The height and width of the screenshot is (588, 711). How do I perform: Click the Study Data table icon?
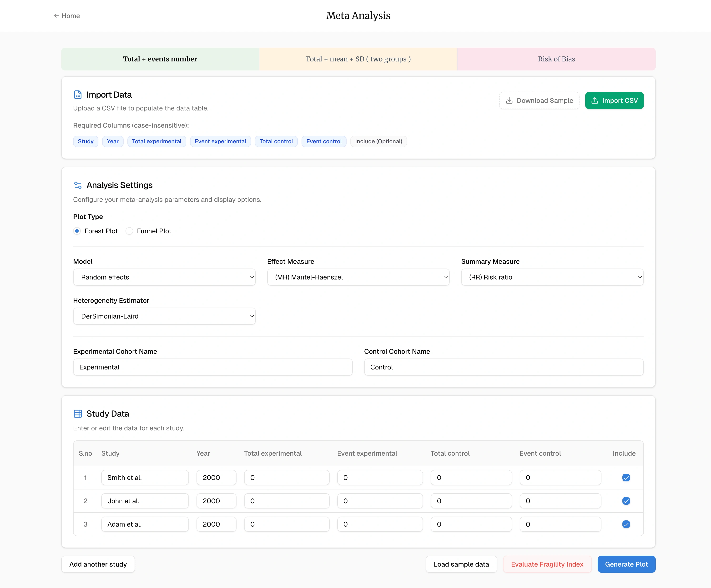[x=78, y=414]
